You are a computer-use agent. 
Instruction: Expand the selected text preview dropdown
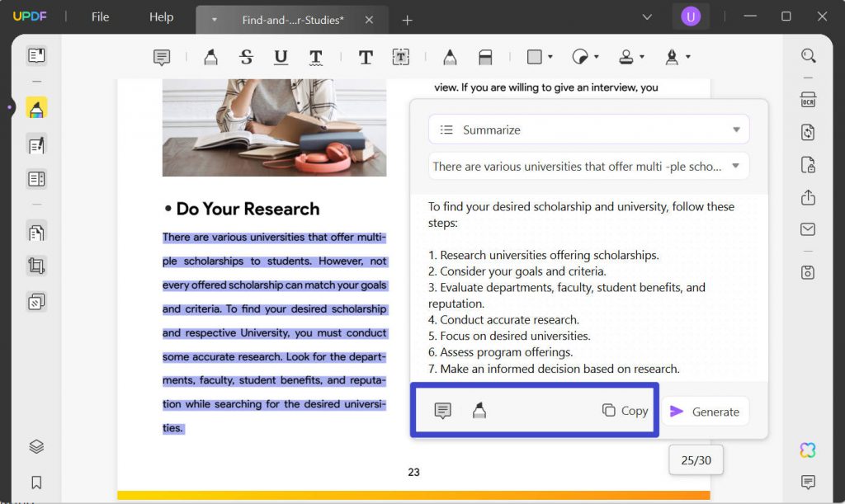coord(734,166)
